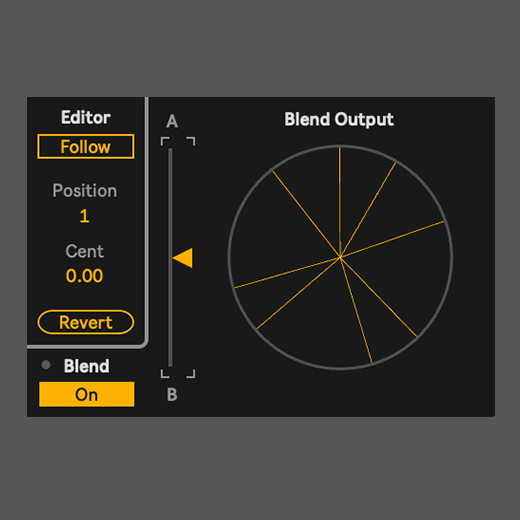The width and height of the screenshot is (520, 520).
Task: Click the Position label
Action: (x=85, y=191)
